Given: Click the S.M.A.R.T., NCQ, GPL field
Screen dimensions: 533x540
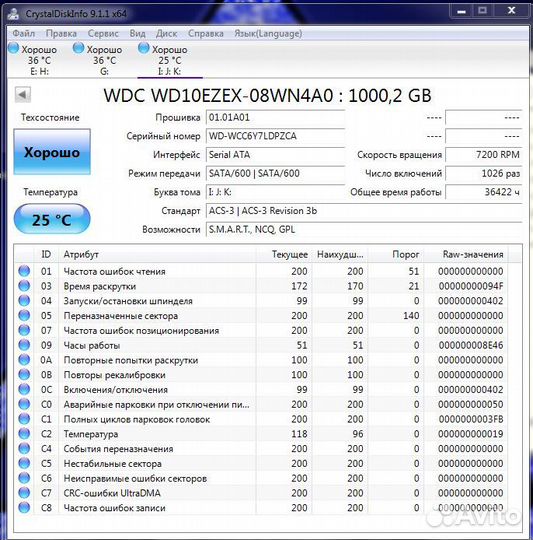Looking at the screenshot, I should point(364,229).
